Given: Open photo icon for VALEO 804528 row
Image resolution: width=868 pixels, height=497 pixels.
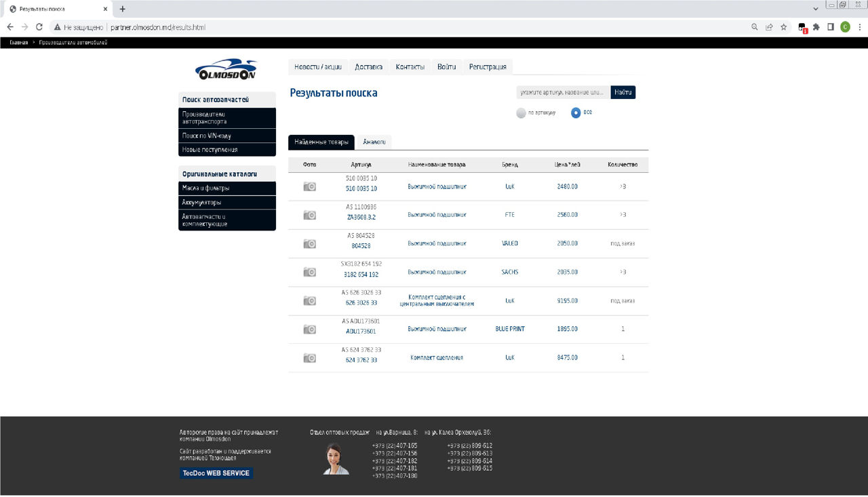Looking at the screenshot, I should coord(309,243).
